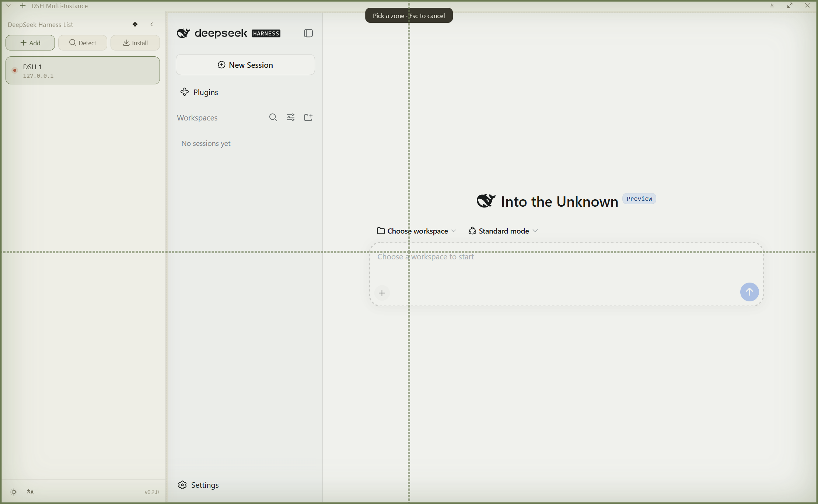Click the v0.2.0 version label

click(152, 492)
